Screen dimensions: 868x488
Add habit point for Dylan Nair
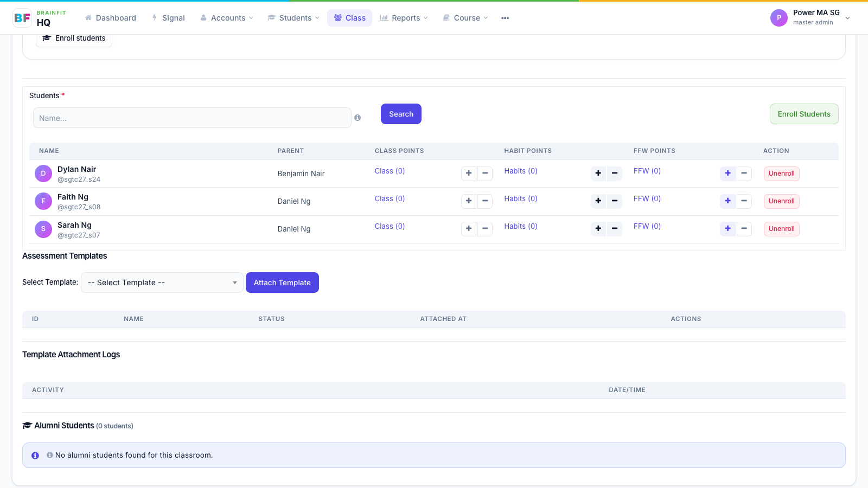pos(598,174)
